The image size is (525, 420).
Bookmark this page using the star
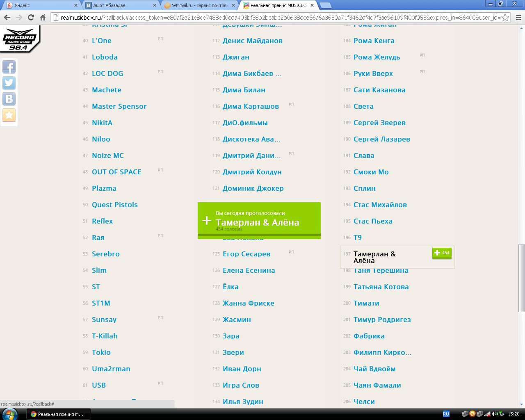point(505,18)
